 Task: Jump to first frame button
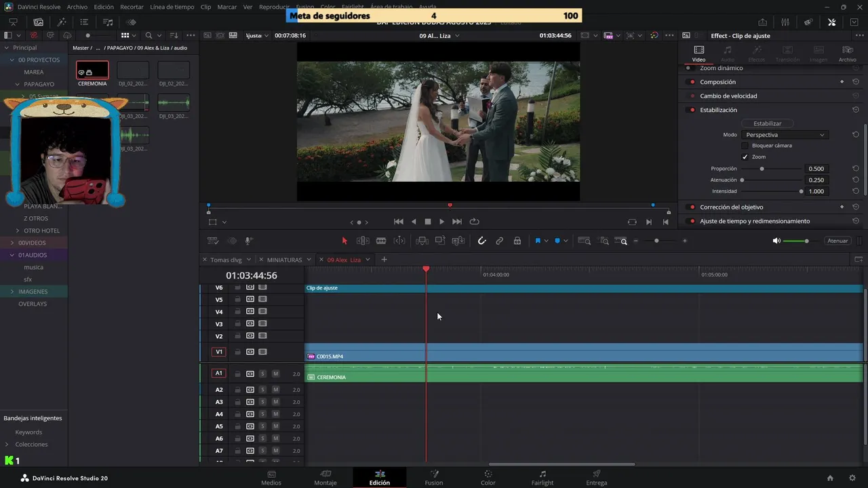point(399,222)
